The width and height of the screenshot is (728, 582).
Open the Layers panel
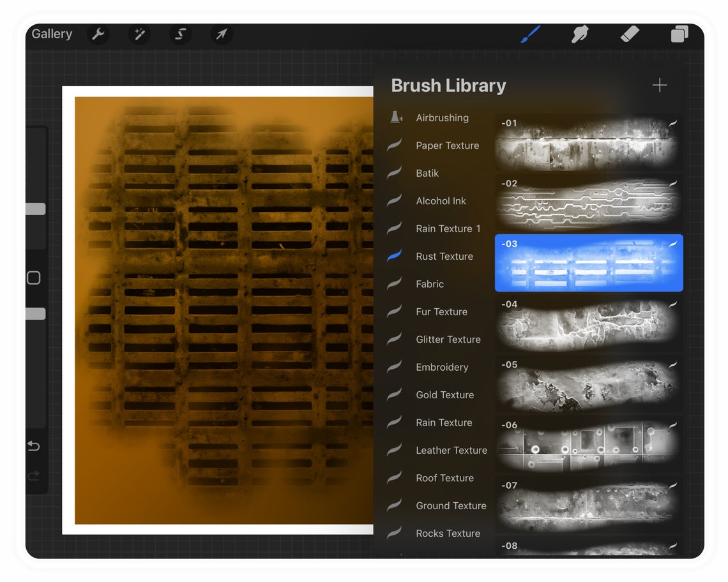pyautogui.click(x=679, y=34)
